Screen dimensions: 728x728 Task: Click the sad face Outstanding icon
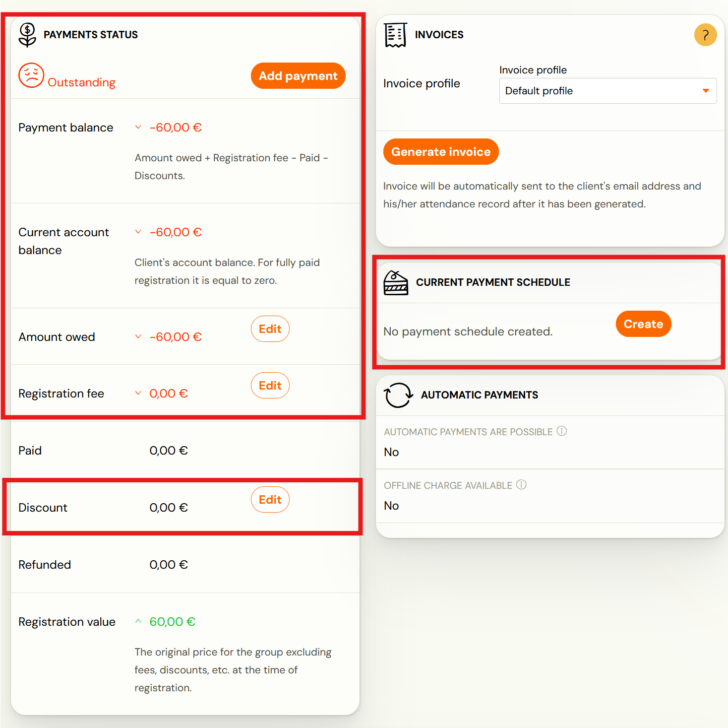click(31, 75)
